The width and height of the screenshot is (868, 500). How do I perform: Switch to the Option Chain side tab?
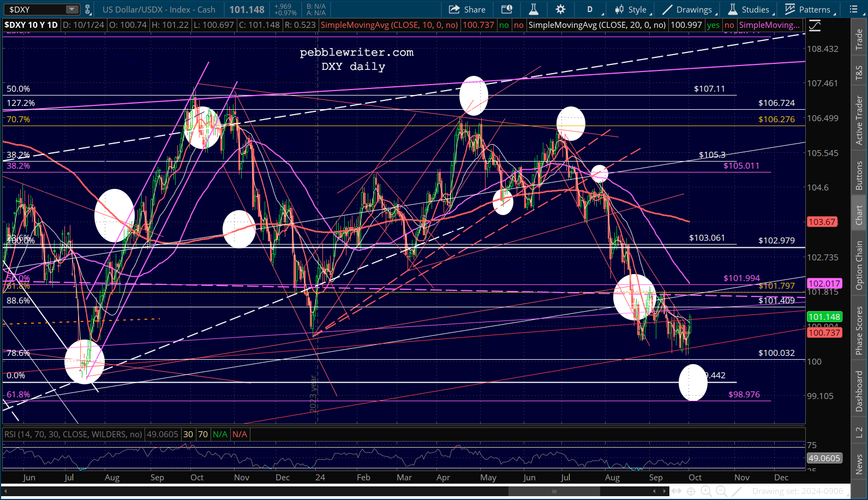pos(859,265)
